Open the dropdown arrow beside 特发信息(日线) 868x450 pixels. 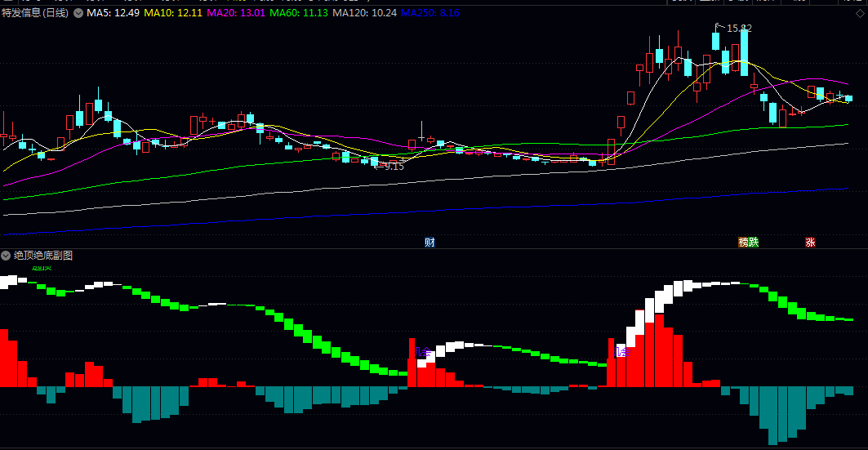tap(78, 13)
